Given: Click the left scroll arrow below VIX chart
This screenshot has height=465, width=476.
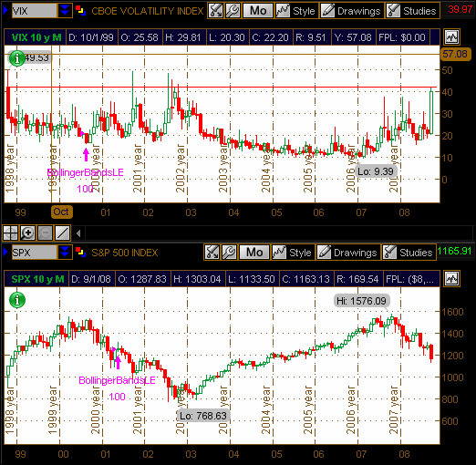Looking at the screenshot, I should tap(78, 233).
